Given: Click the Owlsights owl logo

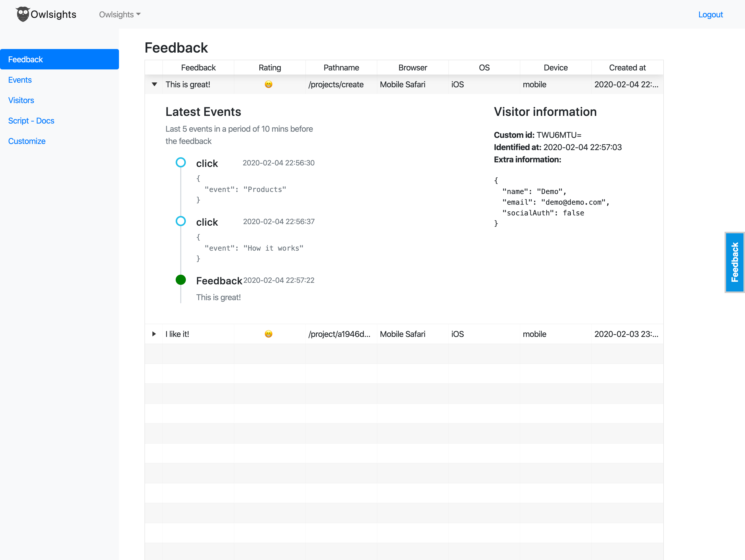Looking at the screenshot, I should click(23, 14).
